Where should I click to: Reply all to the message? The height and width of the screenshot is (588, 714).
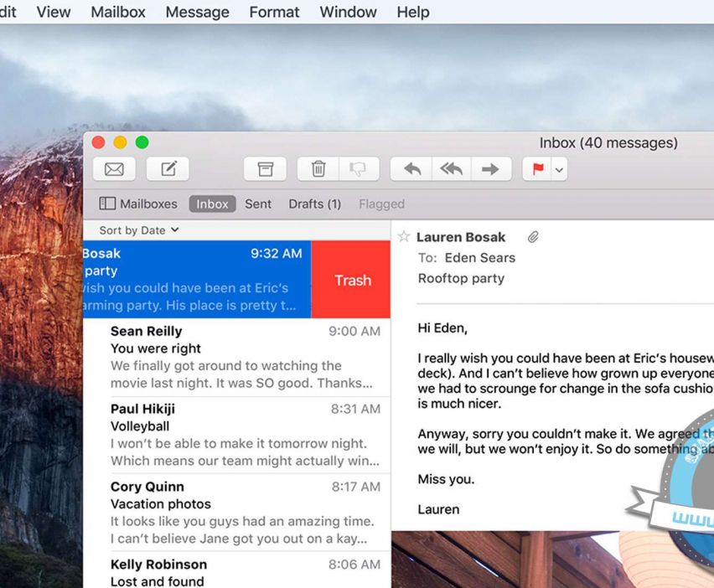[x=452, y=169]
